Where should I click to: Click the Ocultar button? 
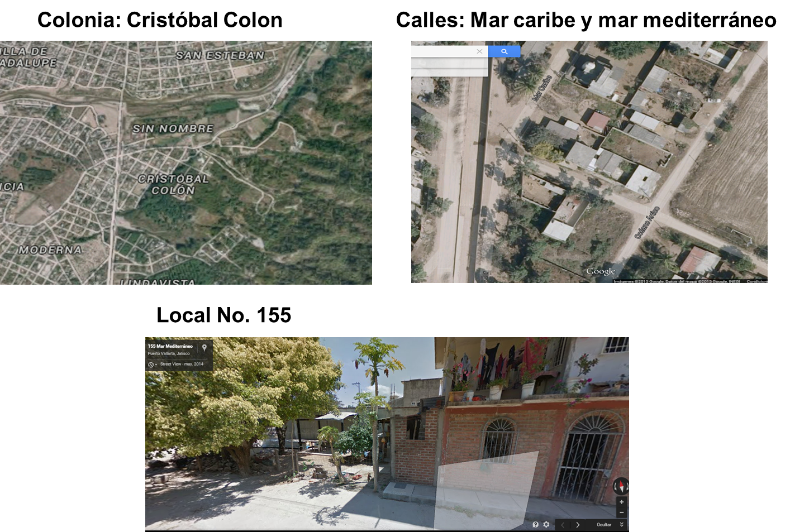tap(604, 525)
